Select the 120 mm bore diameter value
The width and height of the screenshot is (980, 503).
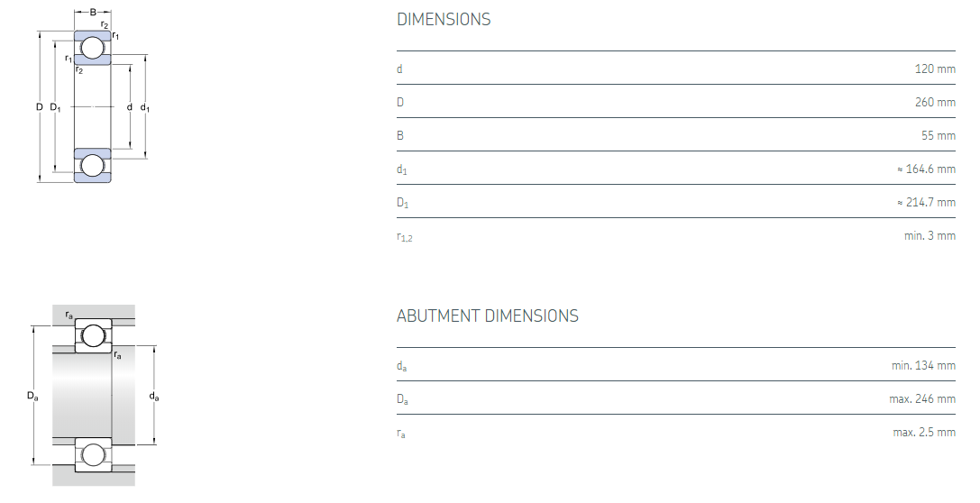[935, 69]
